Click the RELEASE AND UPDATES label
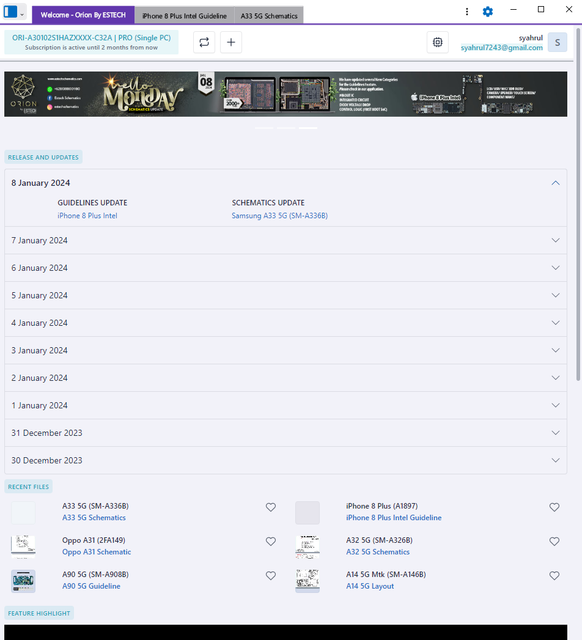 point(43,157)
